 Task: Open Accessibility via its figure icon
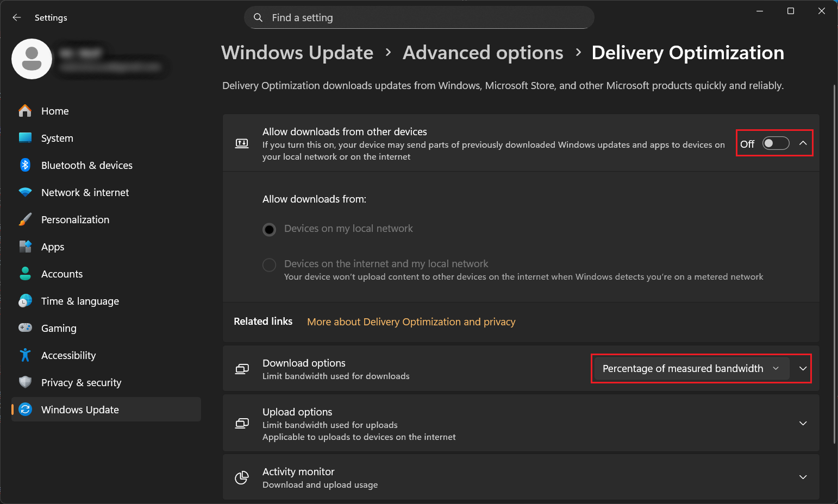pos(25,355)
